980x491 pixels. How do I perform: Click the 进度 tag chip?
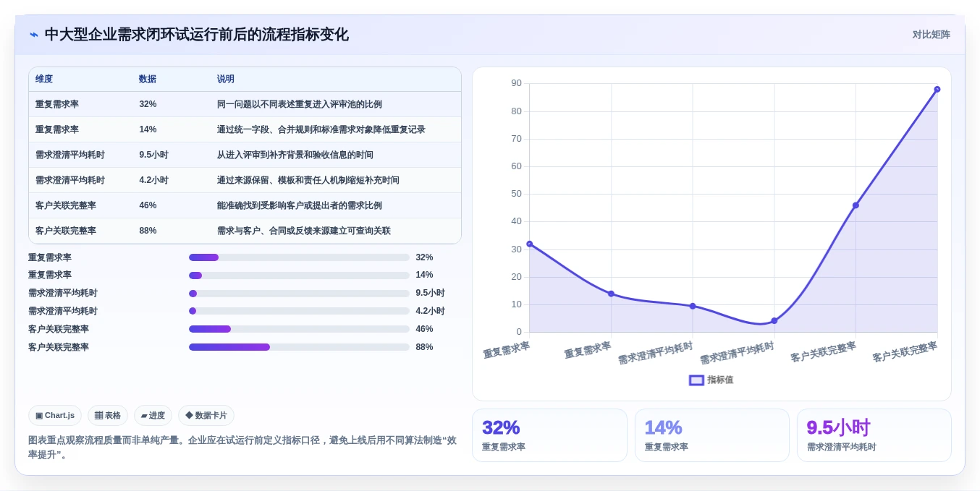click(x=153, y=415)
